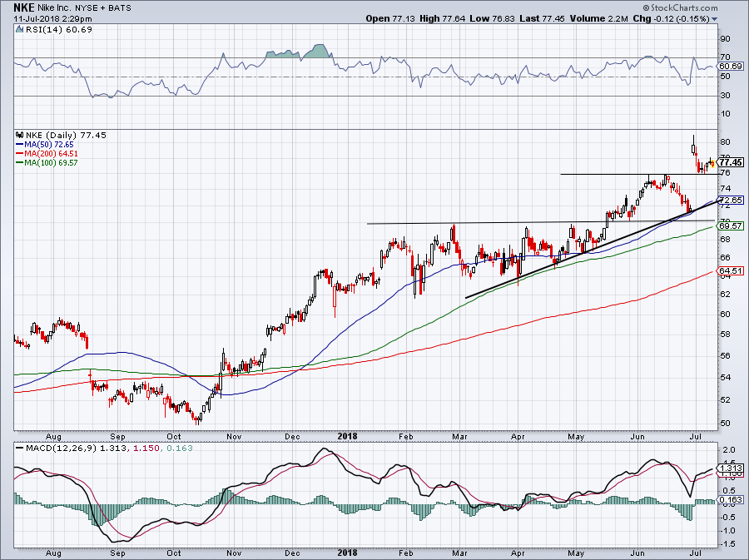The height and width of the screenshot is (560, 749).
Task: Click the 77.45 last price tag on price axis
Action: click(731, 163)
